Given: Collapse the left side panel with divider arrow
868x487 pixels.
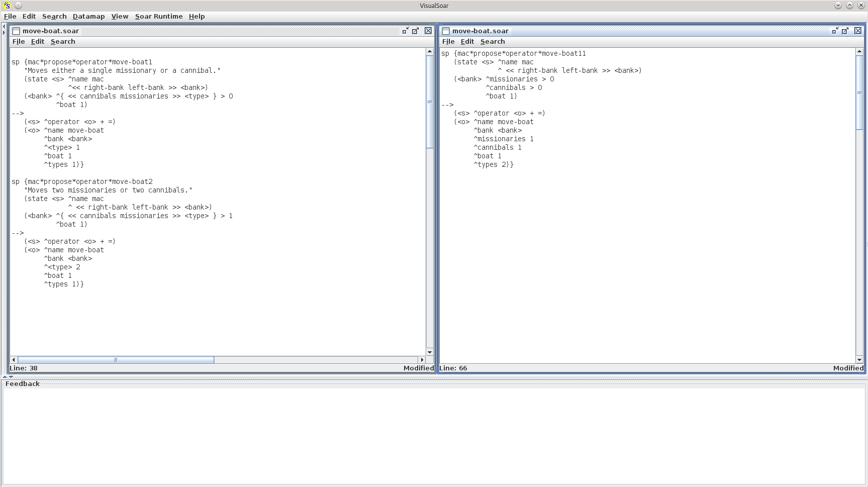Looking at the screenshot, I should (4, 26).
